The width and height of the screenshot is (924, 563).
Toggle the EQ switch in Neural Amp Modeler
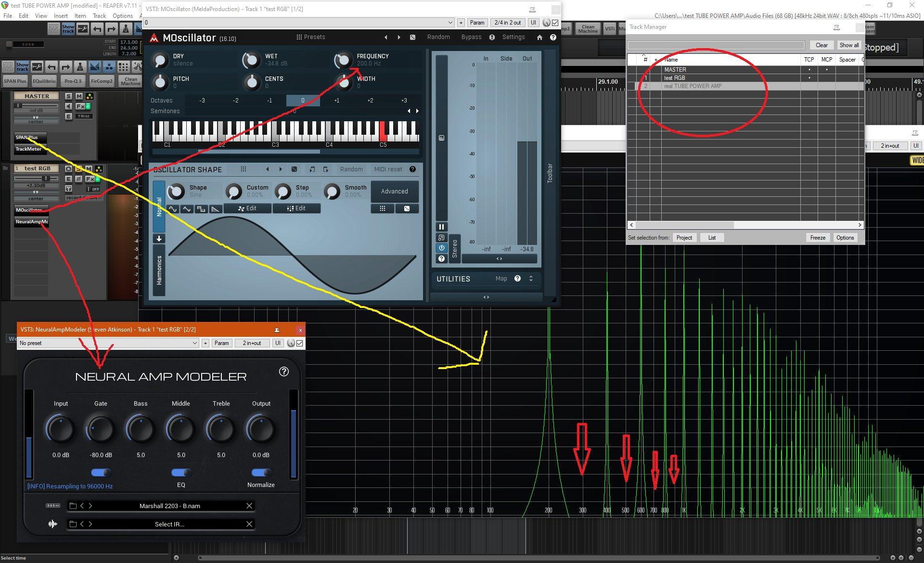tap(181, 473)
